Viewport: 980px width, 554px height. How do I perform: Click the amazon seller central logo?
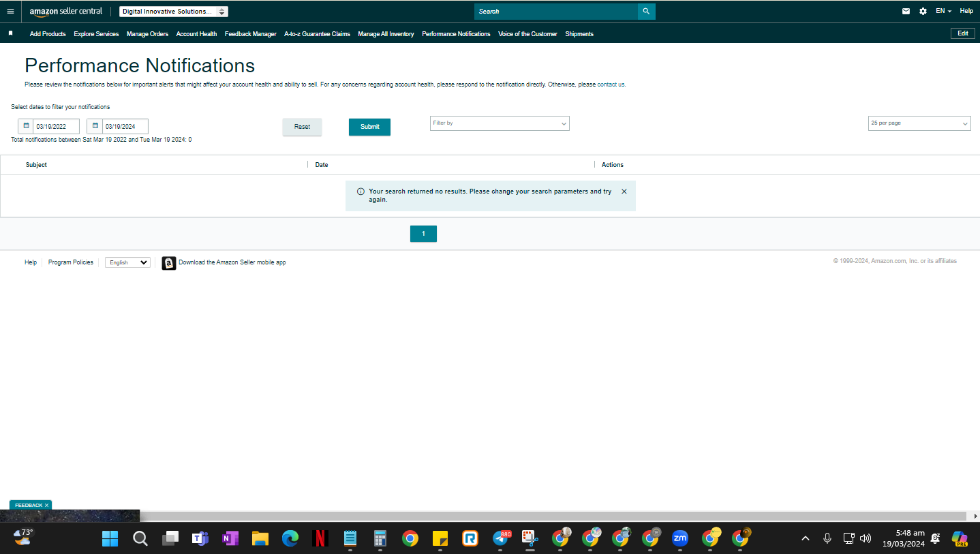click(66, 12)
